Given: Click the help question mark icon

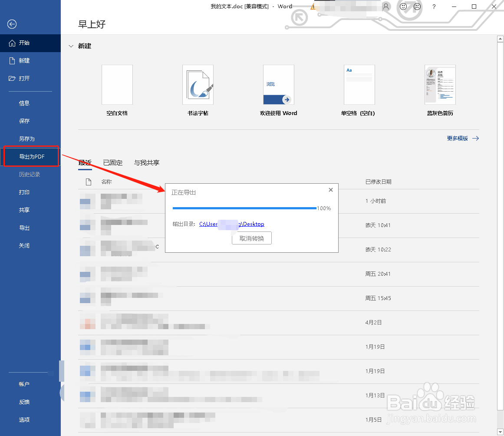Looking at the screenshot, I should 434,7.
